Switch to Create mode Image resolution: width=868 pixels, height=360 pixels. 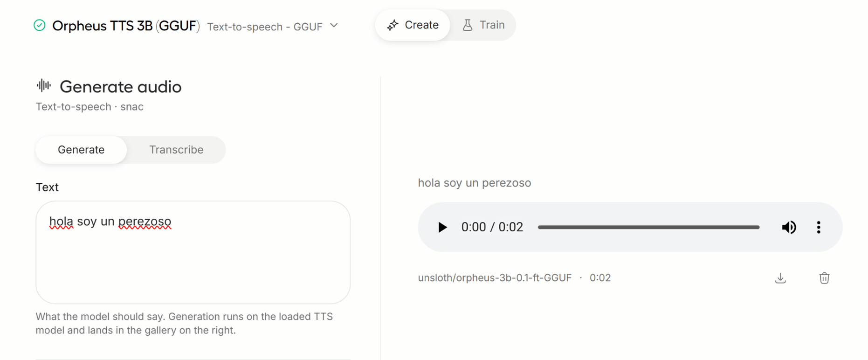coord(413,25)
